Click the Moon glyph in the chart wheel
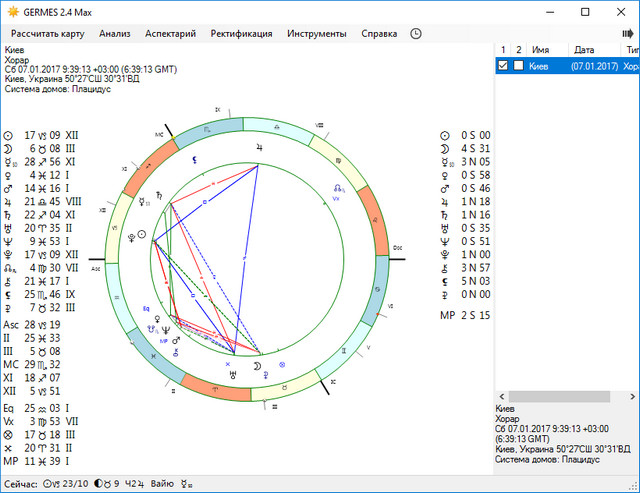Image resolution: width=640 pixels, height=493 pixels. [257, 367]
